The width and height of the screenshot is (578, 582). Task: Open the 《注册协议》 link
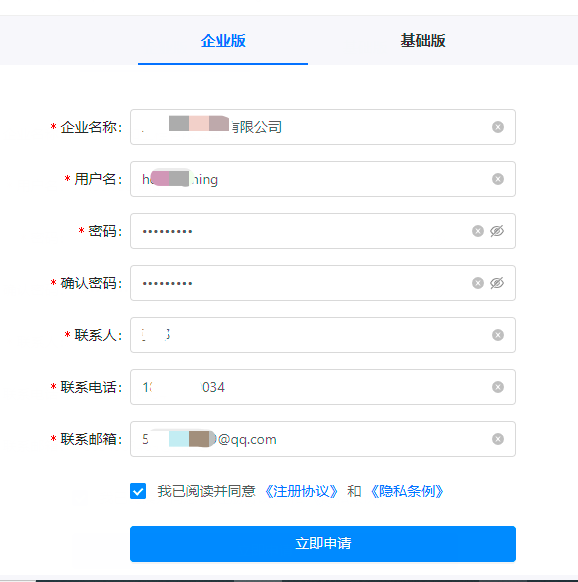301,491
